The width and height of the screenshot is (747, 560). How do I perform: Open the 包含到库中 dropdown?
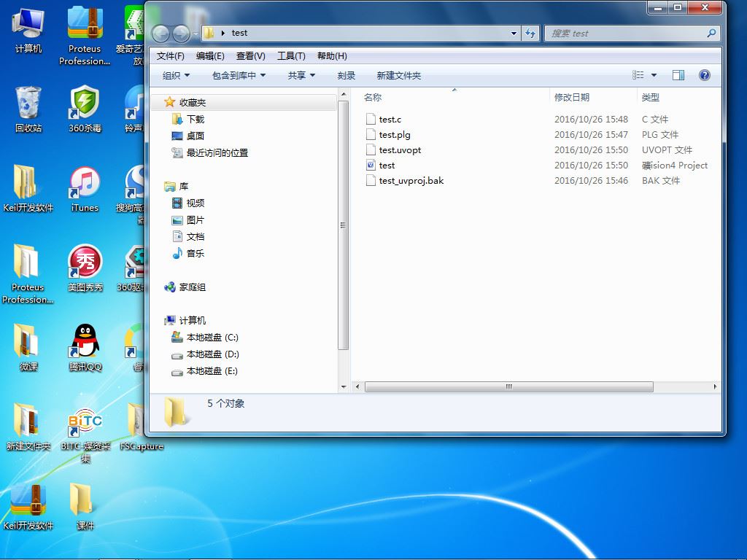239,75
